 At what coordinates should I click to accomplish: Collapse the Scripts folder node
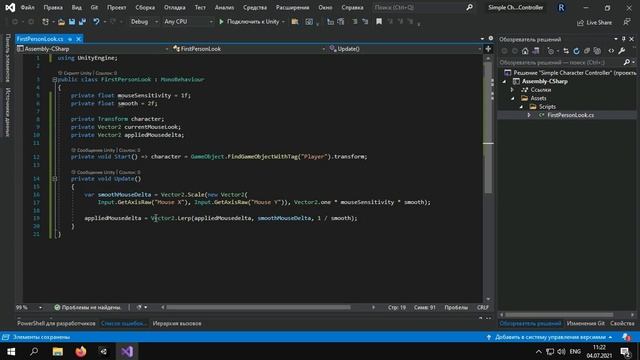[521, 107]
